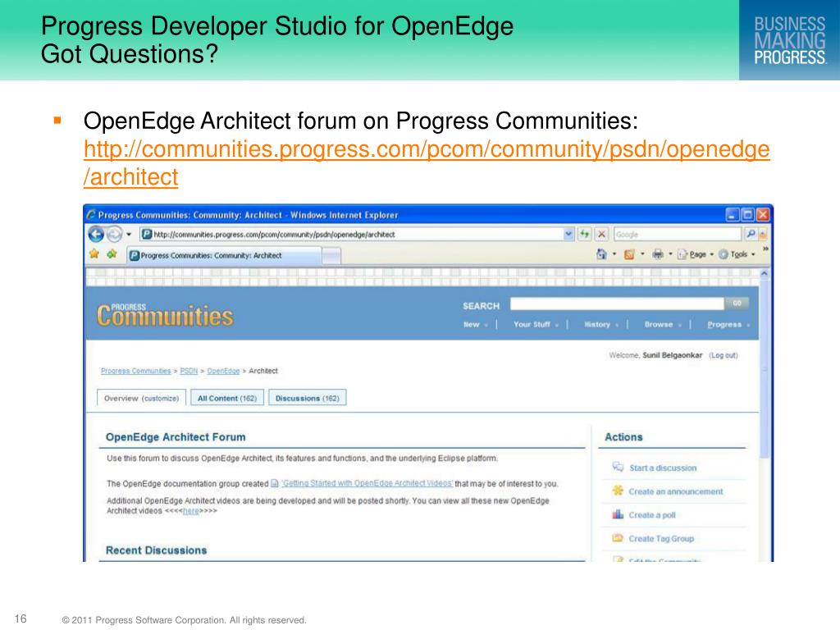Click the Progress Communities breadcrumb link
Viewport: 840px width, 630px height.
pyautogui.click(x=135, y=371)
